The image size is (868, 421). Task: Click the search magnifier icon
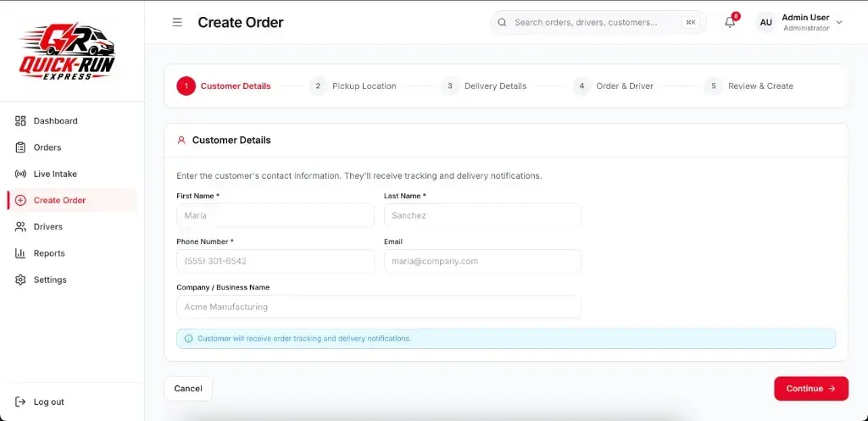[x=502, y=23]
